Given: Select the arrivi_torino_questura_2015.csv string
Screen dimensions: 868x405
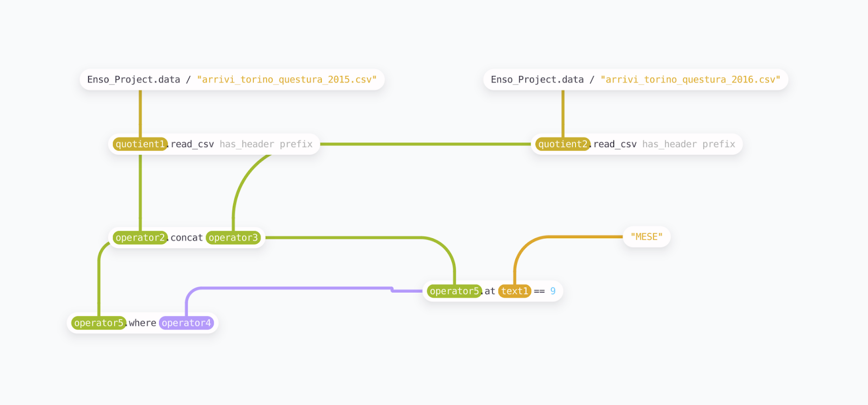Looking at the screenshot, I should pos(286,80).
